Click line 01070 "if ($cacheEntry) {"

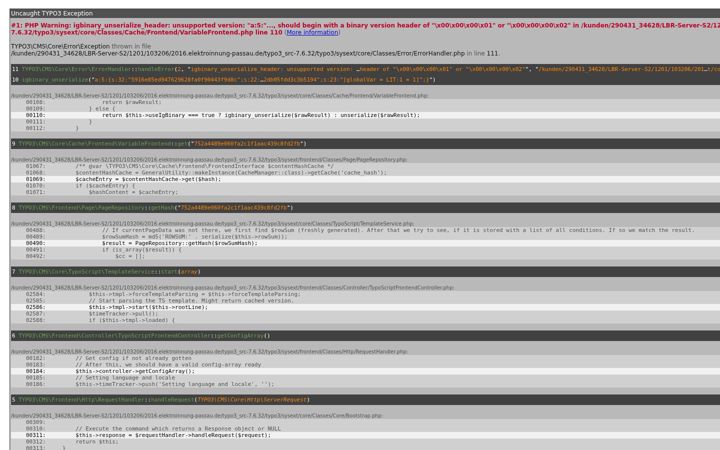365,186
